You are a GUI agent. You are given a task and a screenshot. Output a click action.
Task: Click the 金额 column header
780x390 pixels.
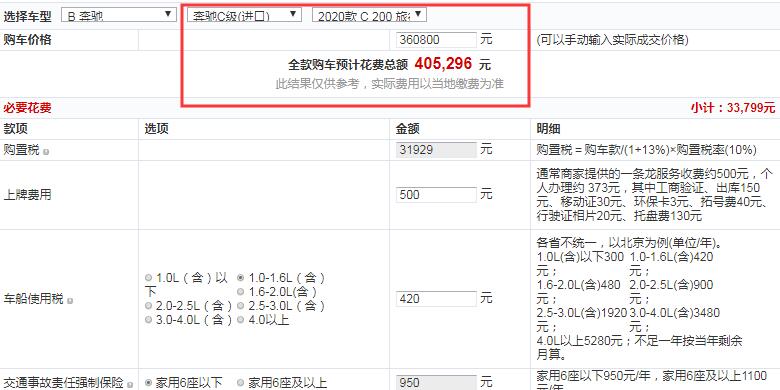click(408, 129)
